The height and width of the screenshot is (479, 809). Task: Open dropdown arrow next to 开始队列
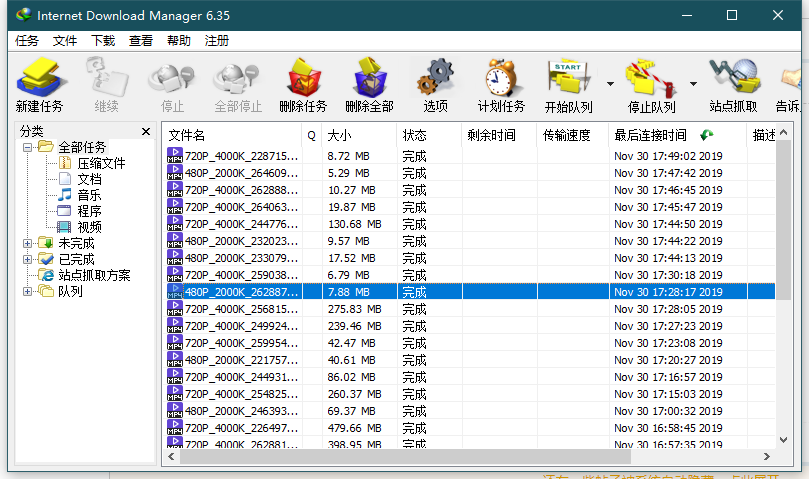click(610, 84)
